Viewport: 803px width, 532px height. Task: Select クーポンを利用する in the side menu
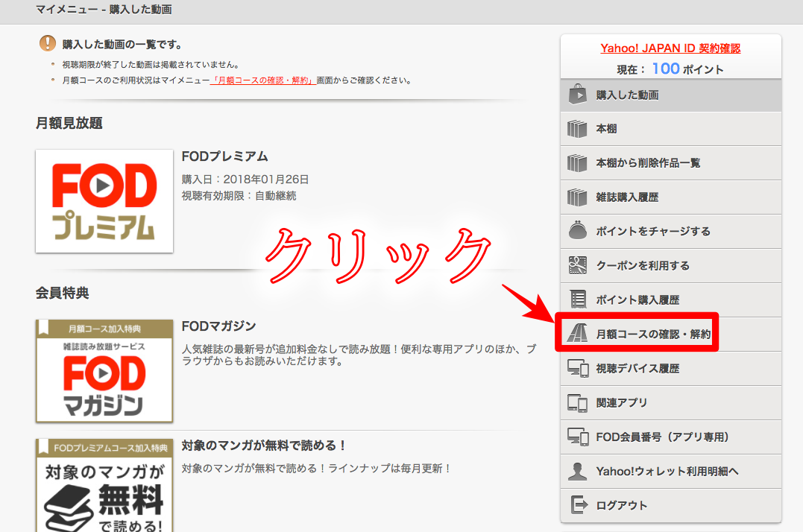pyautogui.click(x=671, y=266)
